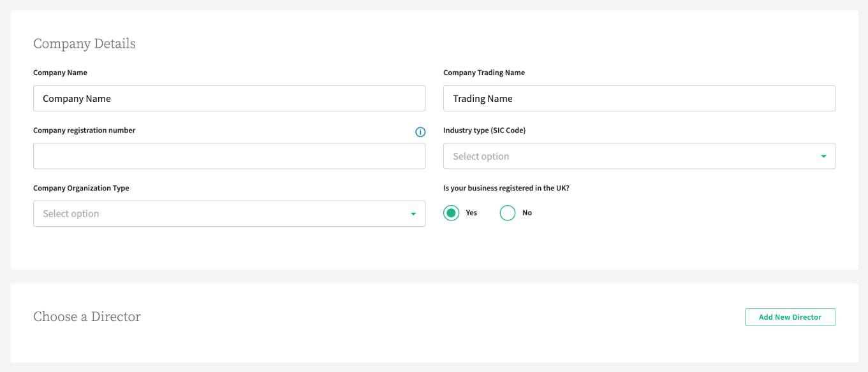Click the 'Company Details' section heading
The image size is (868, 372).
pos(84,44)
